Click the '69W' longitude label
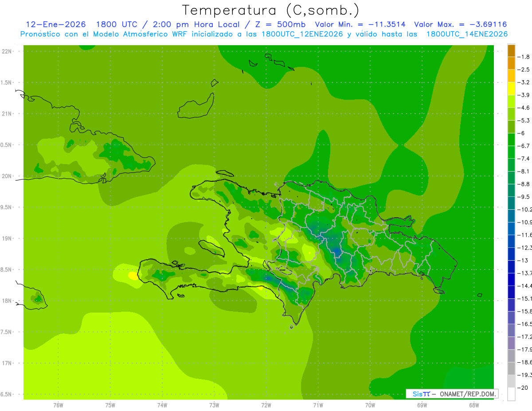This screenshot has width=532, height=411. point(422,405)
